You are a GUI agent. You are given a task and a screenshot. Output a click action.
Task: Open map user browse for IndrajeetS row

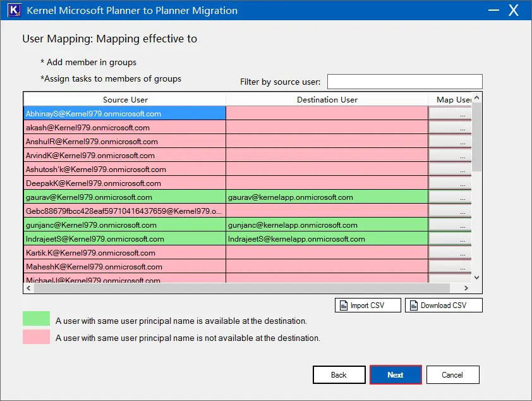click(450, 238)
